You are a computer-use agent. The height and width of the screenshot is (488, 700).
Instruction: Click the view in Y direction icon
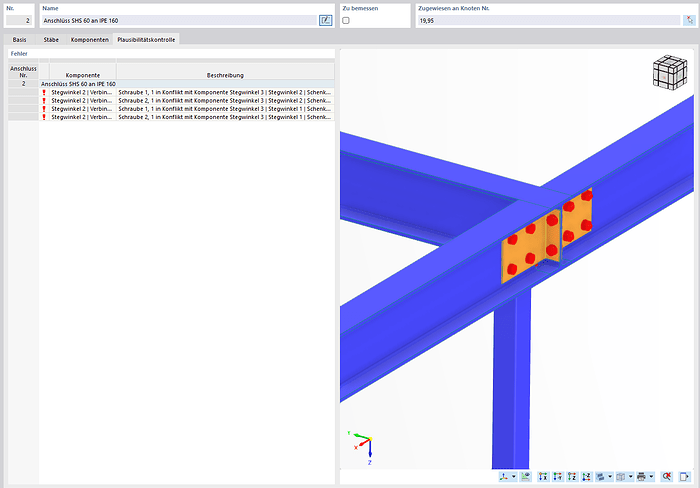[557, 477]
